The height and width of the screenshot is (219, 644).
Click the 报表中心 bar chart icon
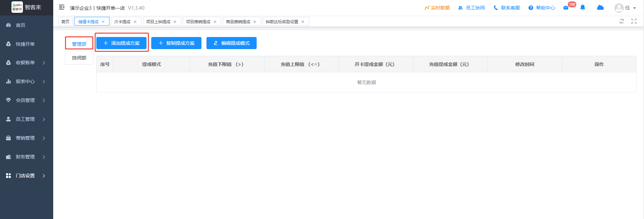tap(8, 81)
